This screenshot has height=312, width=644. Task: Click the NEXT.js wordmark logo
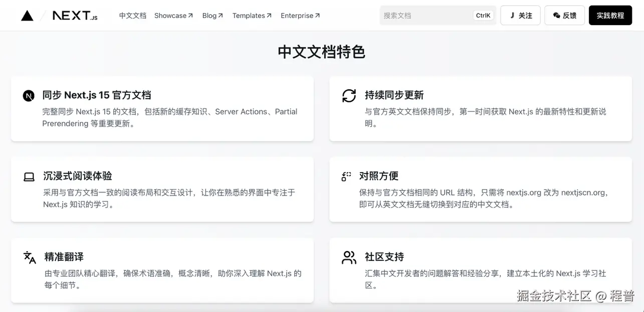[x=76, y=15]
